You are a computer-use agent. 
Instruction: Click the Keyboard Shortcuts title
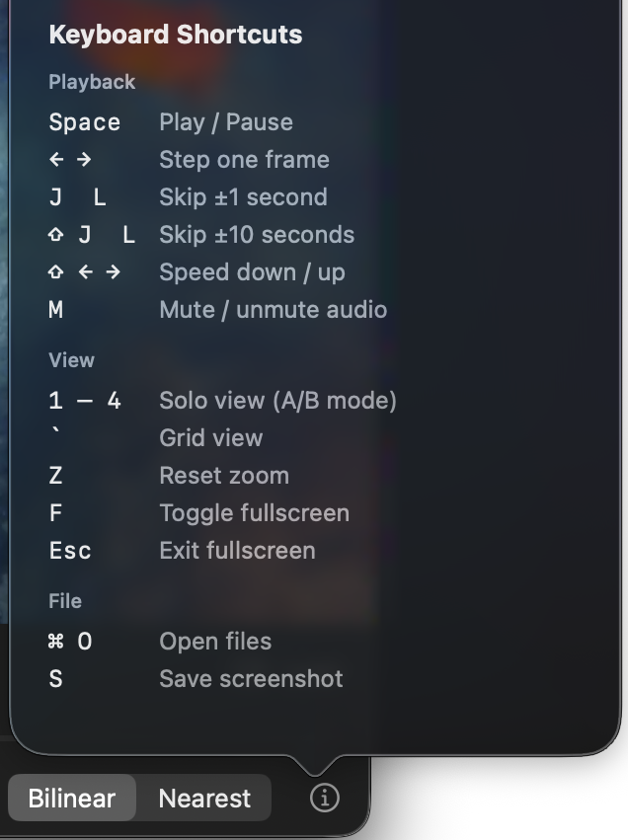[175, 35]
